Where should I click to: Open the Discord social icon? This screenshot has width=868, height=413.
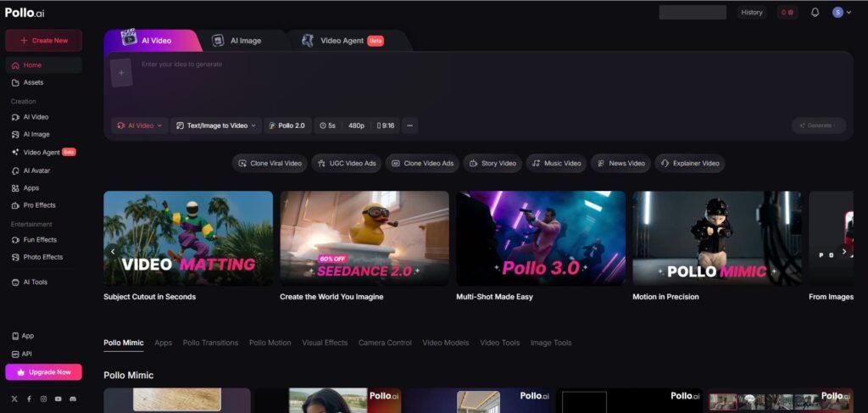73,399
